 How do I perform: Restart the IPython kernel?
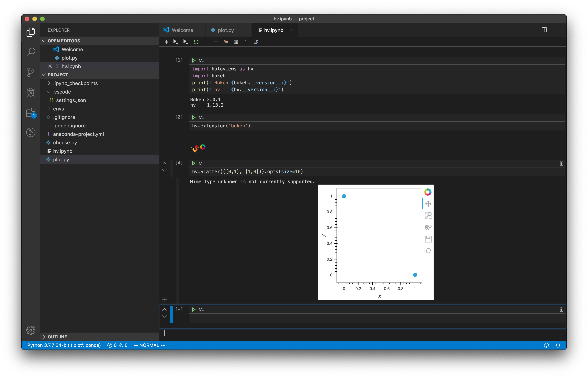pyautogui.click(x=196, y=42)
